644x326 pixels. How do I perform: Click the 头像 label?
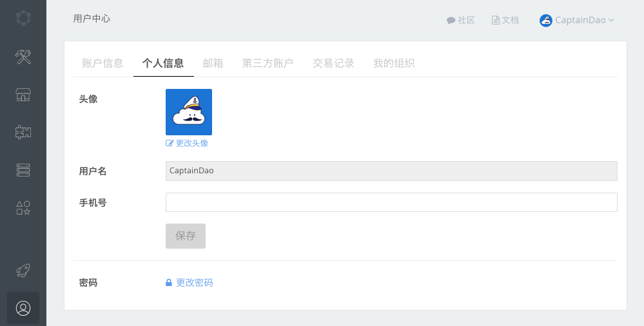coord(88,99)
